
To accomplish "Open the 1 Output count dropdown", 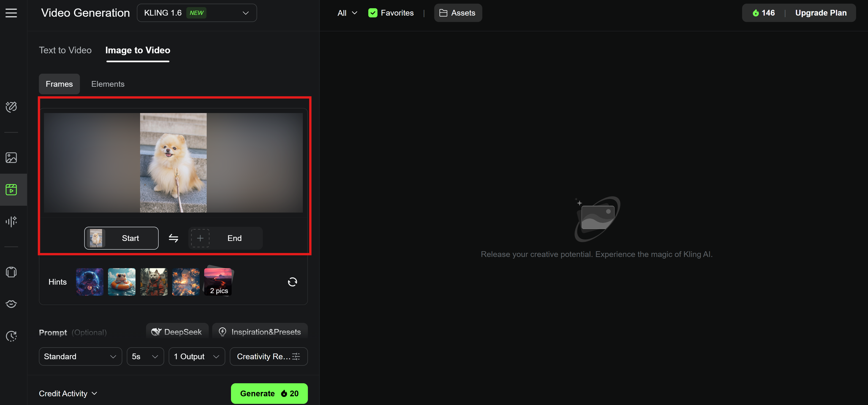I will click(x=196, y=356).
